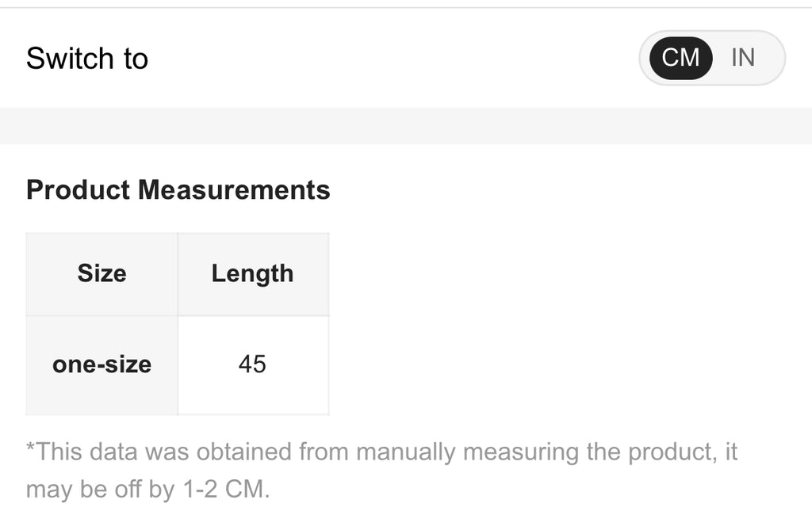Click the one-size row label
Screen dimensions: 812x530
tap(101, 365)
